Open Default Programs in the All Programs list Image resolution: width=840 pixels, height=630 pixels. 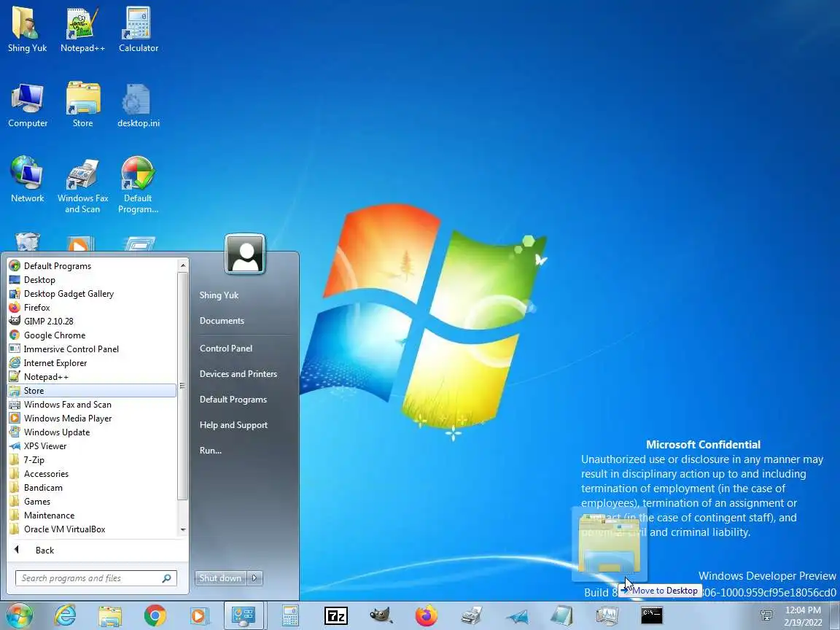pyautogui.click(x=92, y=265)
